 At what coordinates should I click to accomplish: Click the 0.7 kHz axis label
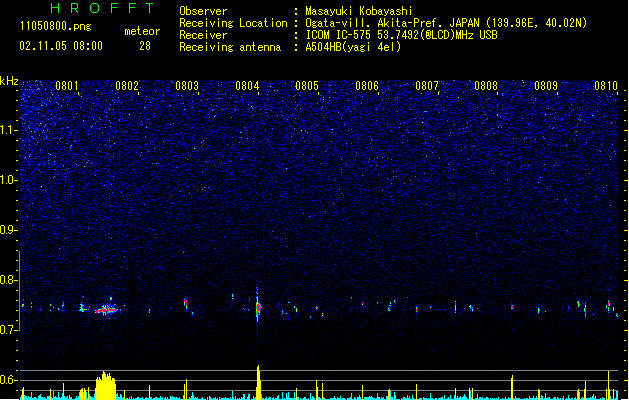(x=9, y=330)
